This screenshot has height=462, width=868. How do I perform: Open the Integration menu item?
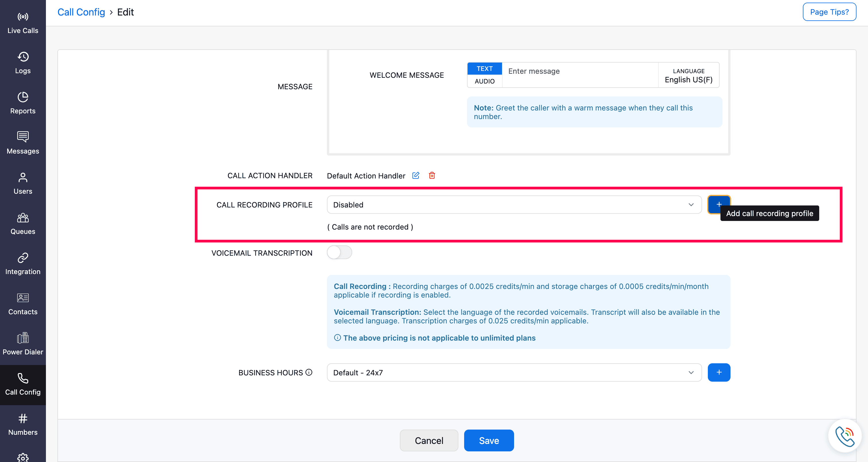[23, 264]
